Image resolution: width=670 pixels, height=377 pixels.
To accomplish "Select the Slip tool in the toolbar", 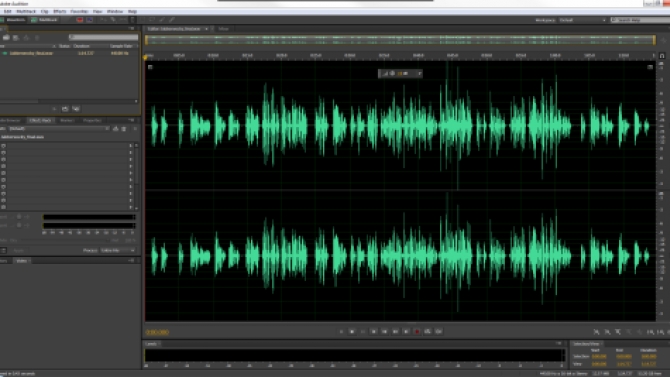I will 123,20.
